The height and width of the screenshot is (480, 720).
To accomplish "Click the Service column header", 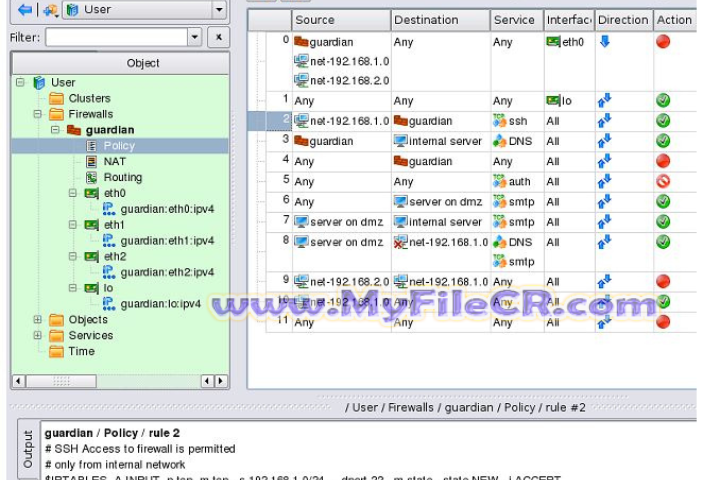I will (x=517, y=20).
